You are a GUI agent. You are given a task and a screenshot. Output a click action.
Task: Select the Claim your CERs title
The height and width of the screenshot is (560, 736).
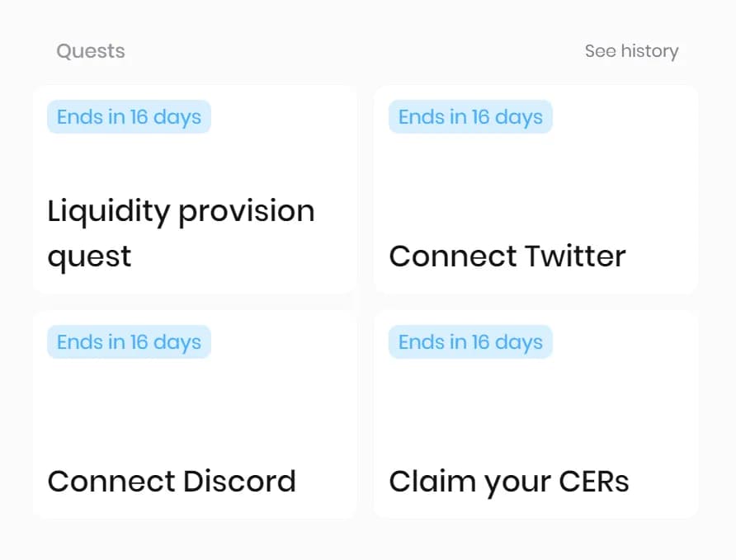(508, 482)
